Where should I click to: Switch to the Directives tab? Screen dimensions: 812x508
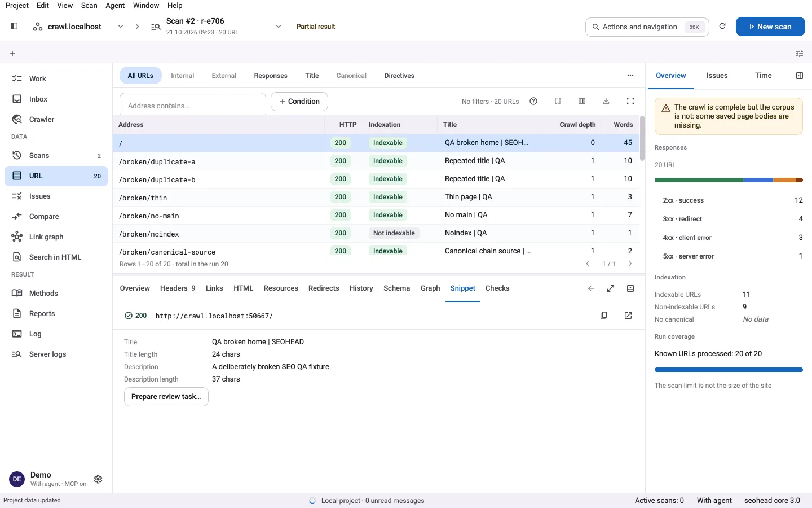coord(399,76)
